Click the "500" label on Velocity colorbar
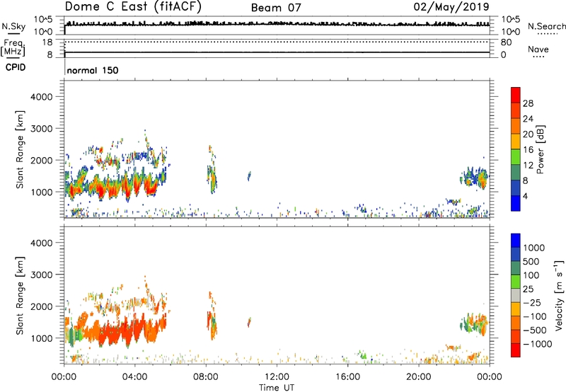This screenshot has height=392, width=566. tap(531, 262)
